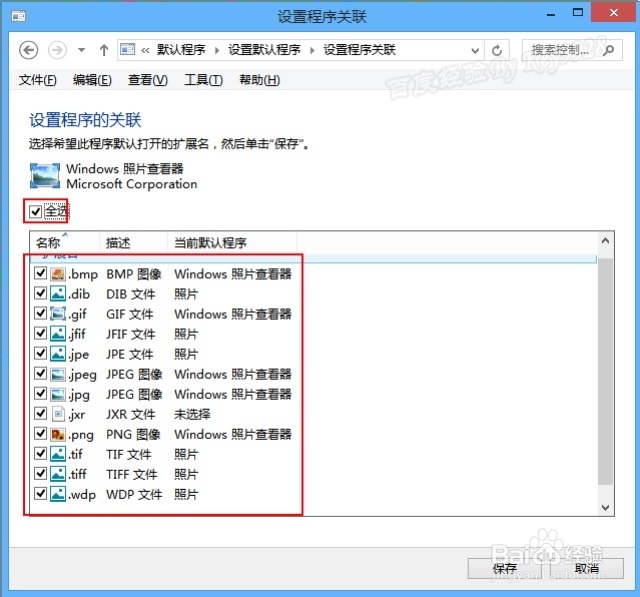Uncheck the .jfif checkbox
This screenshot has height=597, width=640.
coord(40,333)
